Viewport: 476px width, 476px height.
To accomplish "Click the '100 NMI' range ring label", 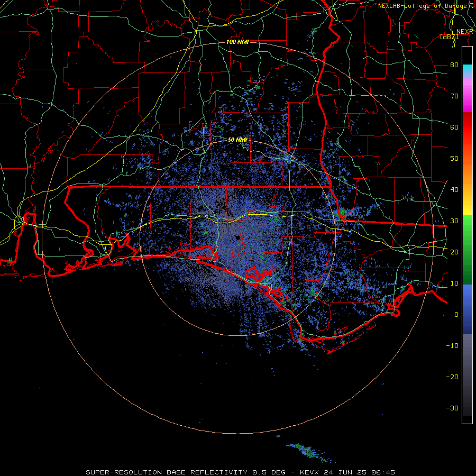I will (x=237, y=42).
